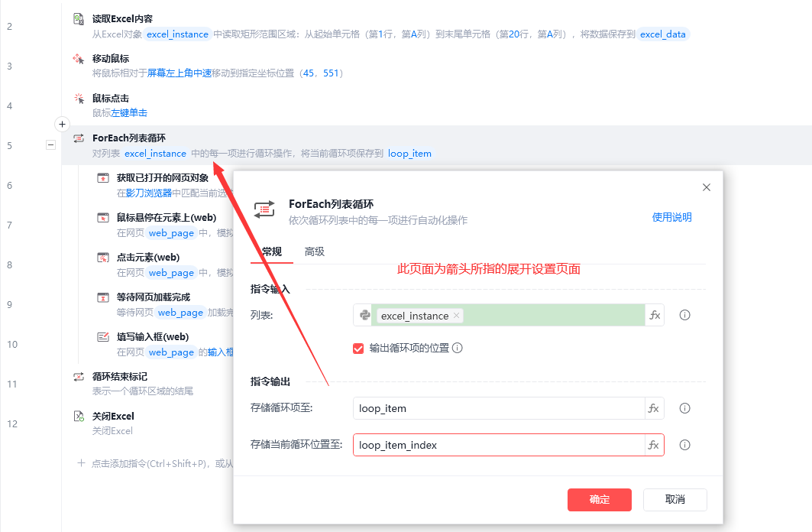Switch to the 高级 tab
This screenshot has height=532, width=812.
click(315, 251)
